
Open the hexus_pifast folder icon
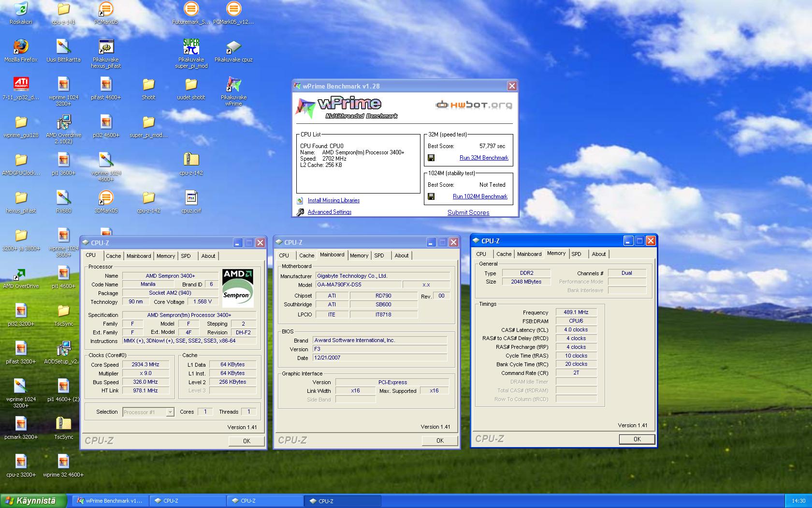point(21,198)
